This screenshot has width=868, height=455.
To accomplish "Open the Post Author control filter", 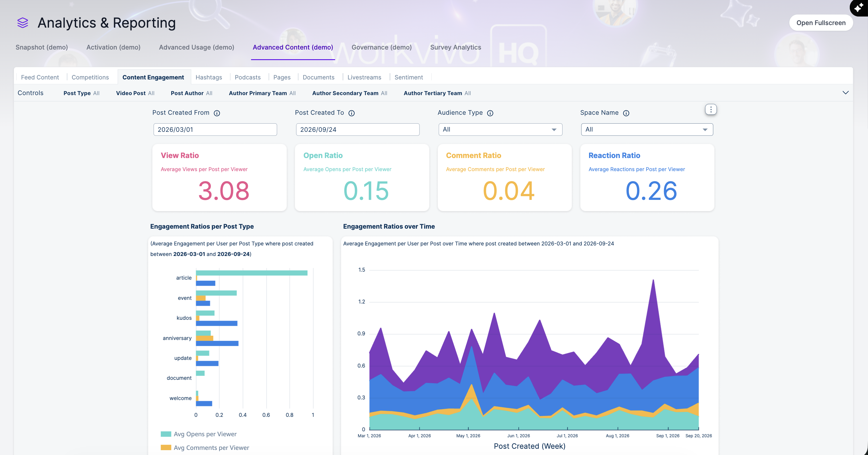I will (191, 93).
